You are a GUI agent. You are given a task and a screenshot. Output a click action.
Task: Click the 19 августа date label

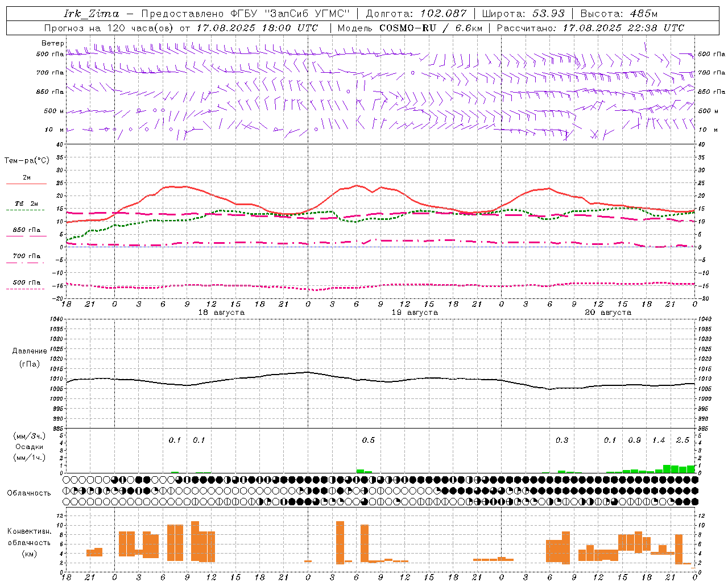(415, 313)
